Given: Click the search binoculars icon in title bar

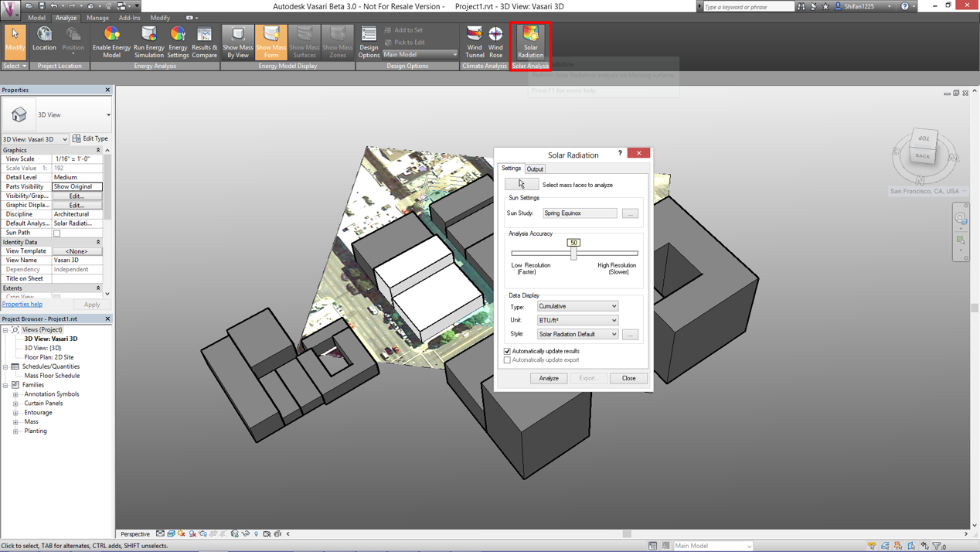Looking at the screenshot, I should click(x=801, y=6).
